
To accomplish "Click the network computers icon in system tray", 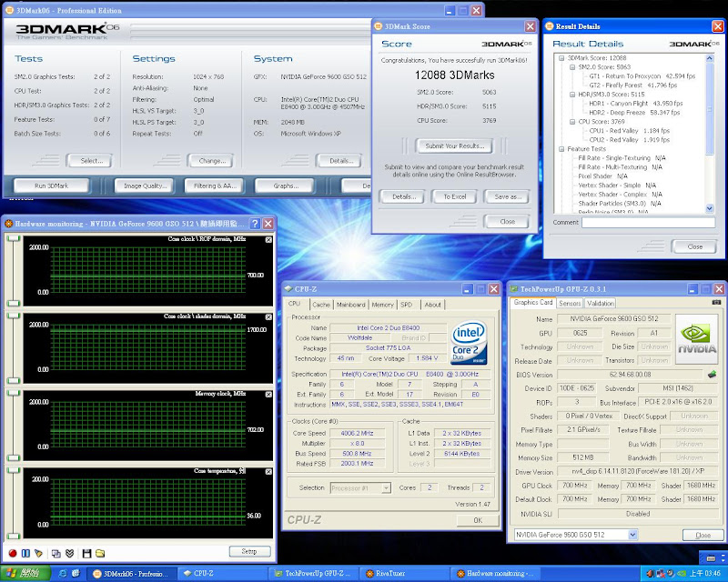I will click(659, 574).
